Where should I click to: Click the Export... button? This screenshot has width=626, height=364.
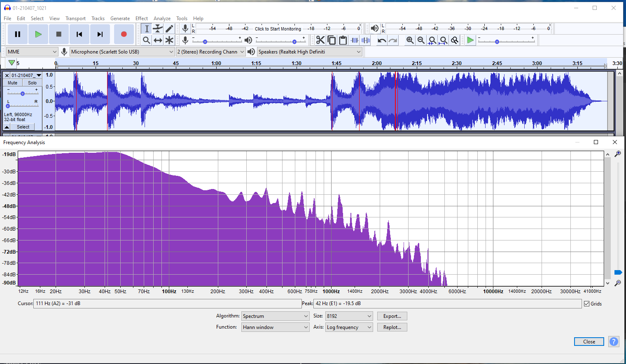[x=392, y=316]
